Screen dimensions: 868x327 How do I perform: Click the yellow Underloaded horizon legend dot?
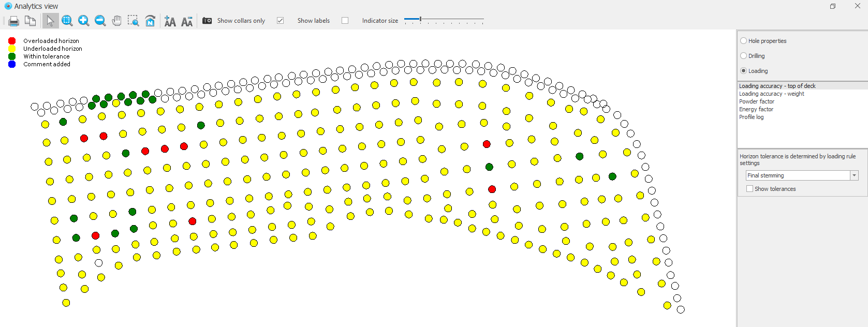point(12,49)
